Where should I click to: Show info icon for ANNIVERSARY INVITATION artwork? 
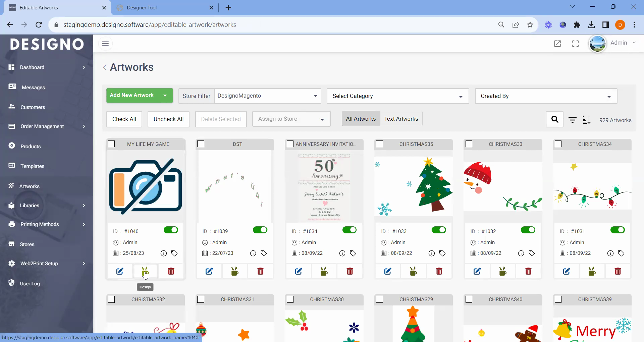coord(342,253)
